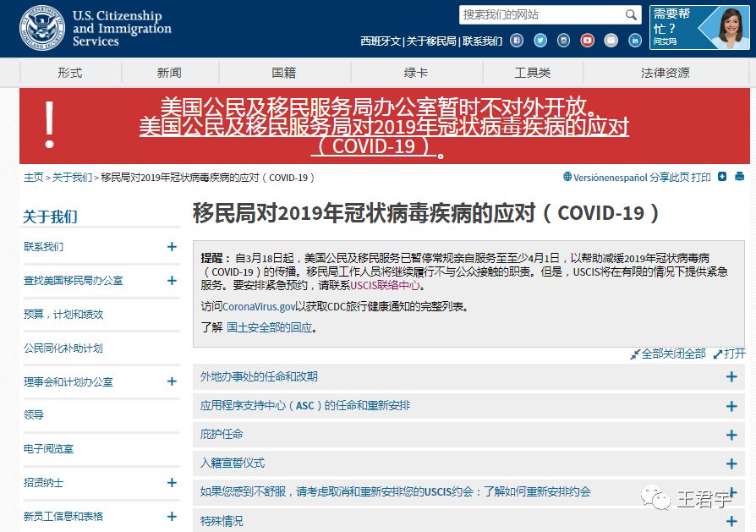Click the USCIS Homeland Security seal logo
This screenshot has height=532, width=756.
(42, 28)
